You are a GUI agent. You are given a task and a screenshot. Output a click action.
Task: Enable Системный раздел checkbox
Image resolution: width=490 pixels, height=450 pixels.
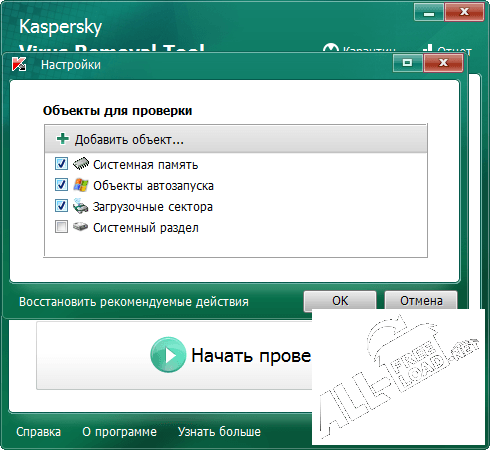[61, 227]
